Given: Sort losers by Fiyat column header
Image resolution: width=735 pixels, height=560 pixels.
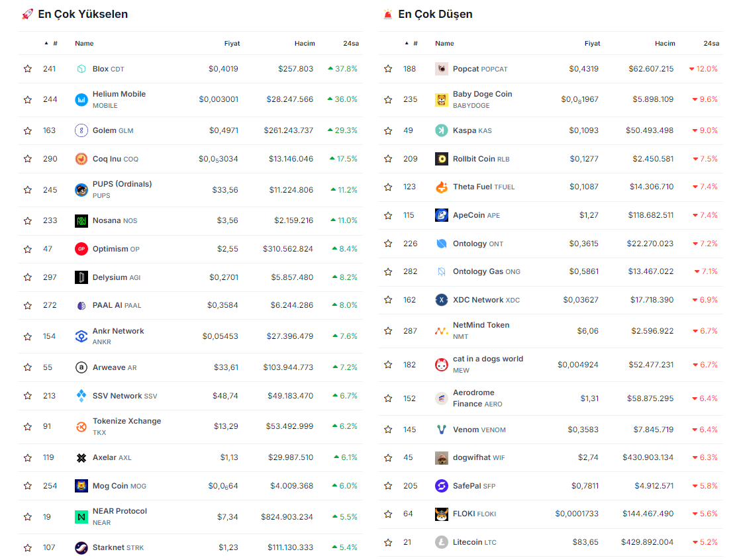Looking at the screenshot, I should click(x=592, y=44).
